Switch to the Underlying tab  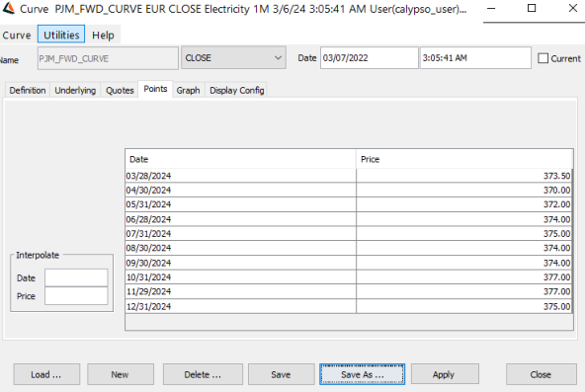(75, 90)
